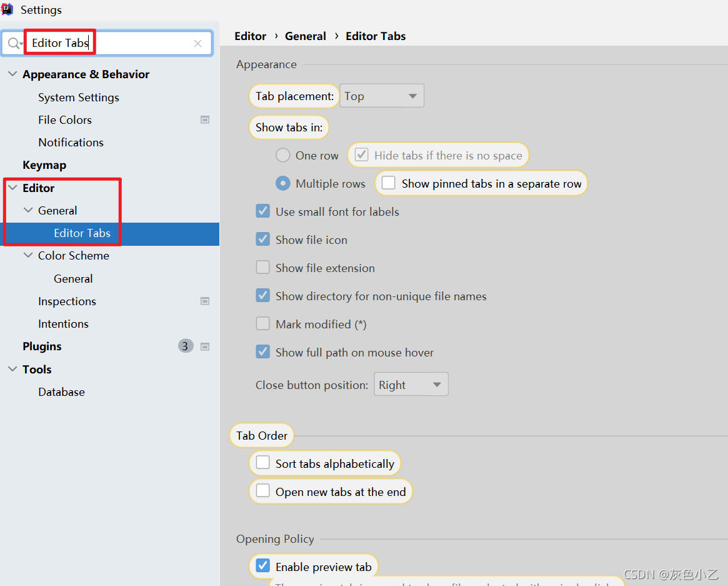Uncheck Use small font for labels
This screenshot has width=728, height=586.
(262, 211)
